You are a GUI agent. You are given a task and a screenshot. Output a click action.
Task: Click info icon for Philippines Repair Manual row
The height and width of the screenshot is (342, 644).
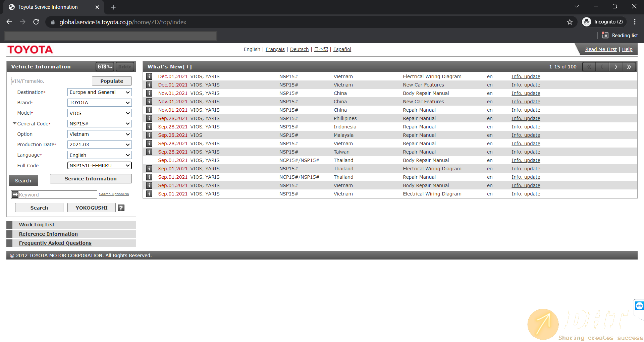pyautogui.click(x=149, y=118)
